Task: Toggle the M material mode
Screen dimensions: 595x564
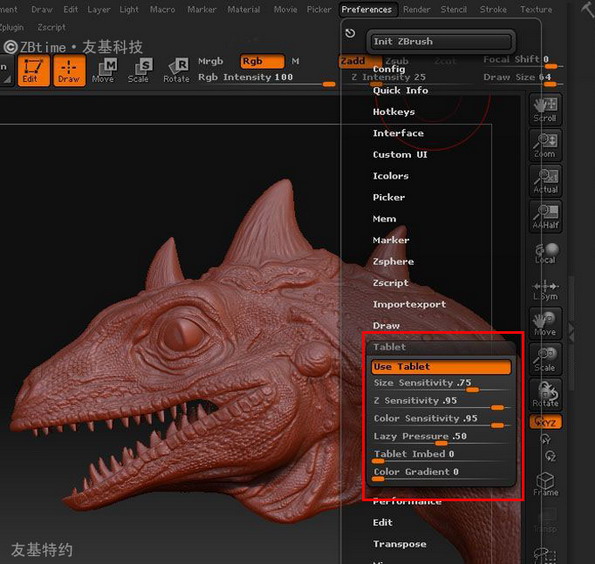Action: click(295, 61)
